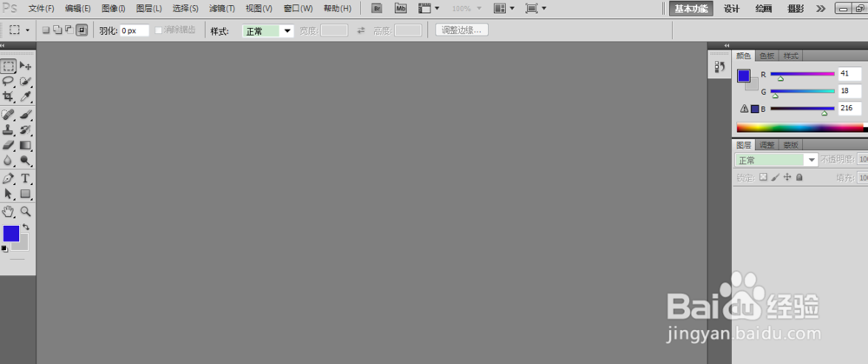
Task: Select the Rectangle shape tool
Action: [x=25, y=194]
